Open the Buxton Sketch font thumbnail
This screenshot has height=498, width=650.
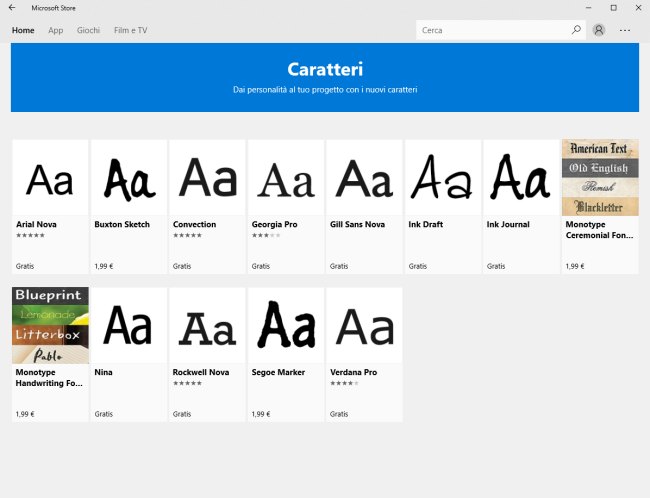point(129,177)
